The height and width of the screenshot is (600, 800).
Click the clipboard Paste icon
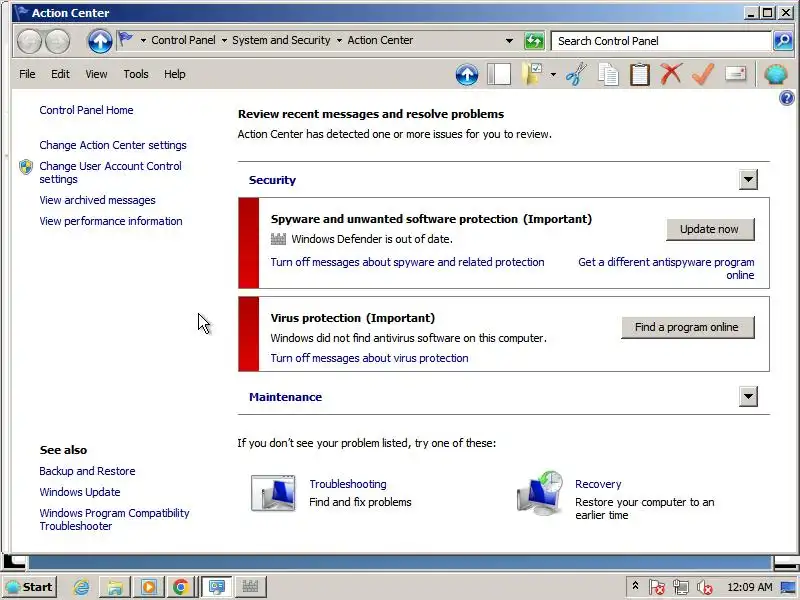pos(640,74)
